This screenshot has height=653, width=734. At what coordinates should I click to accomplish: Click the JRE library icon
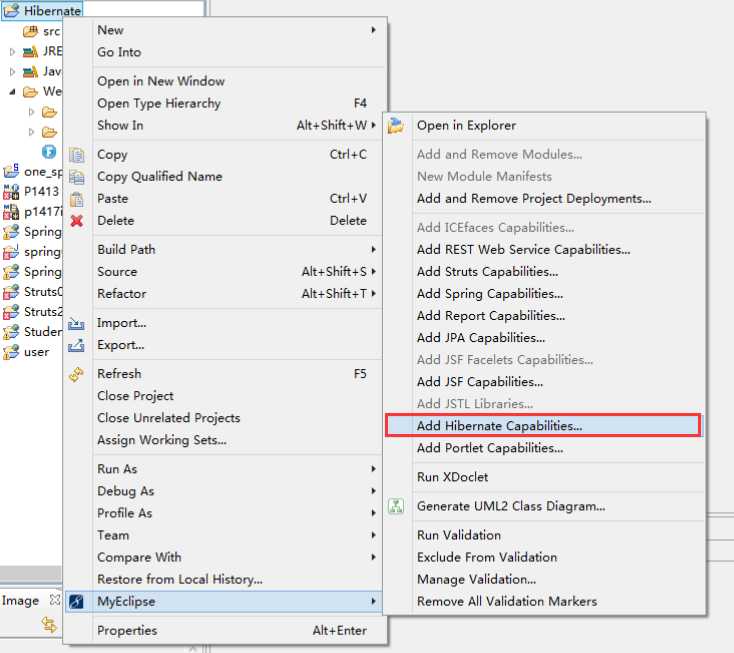[x=30, y=51]
